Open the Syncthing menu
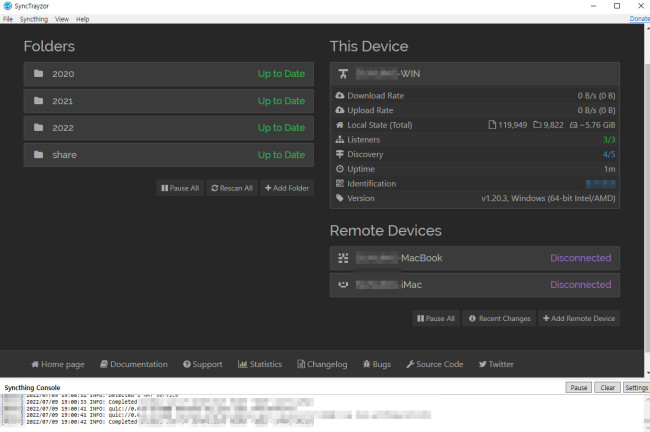 click(x=34, y=19)
